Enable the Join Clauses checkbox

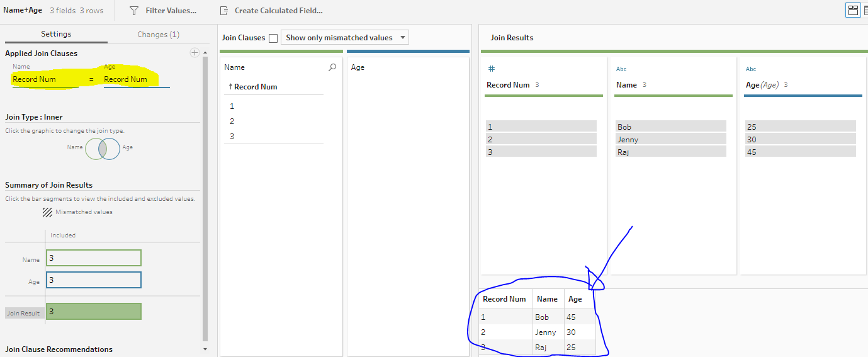[x=273, y=38]
